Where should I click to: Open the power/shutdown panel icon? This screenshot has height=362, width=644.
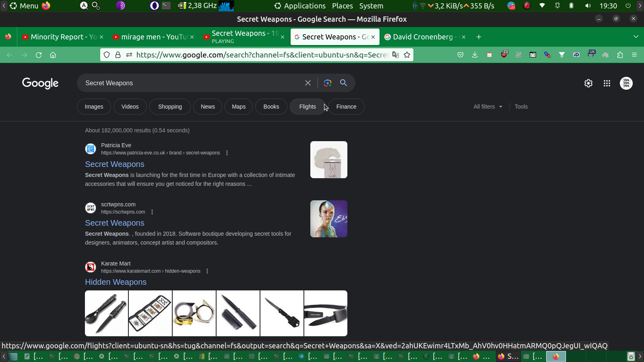point(628,6)
